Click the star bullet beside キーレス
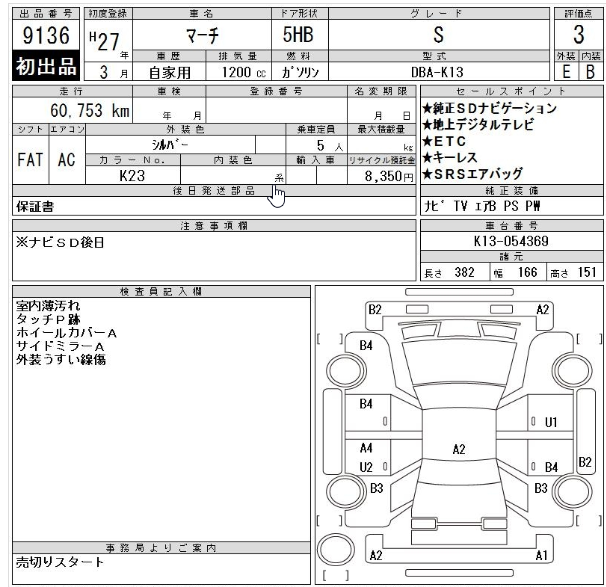This screenshot has height=587, width=606. click(427, 158)
